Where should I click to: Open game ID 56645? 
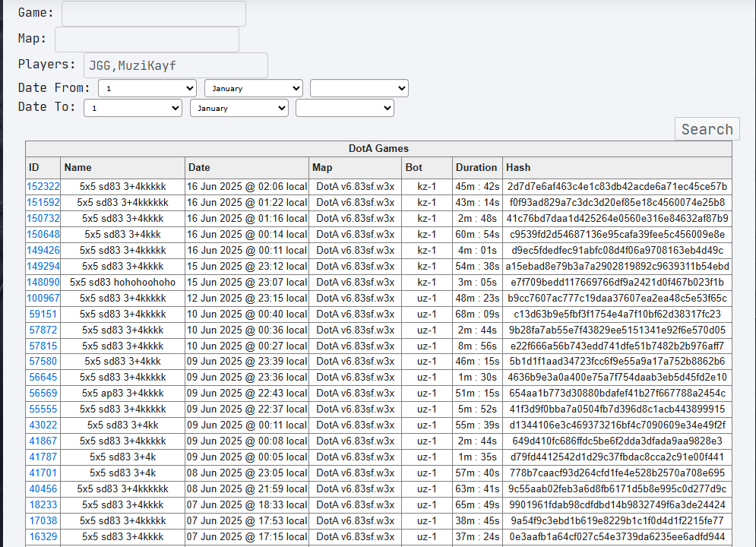tap(43, 377)
